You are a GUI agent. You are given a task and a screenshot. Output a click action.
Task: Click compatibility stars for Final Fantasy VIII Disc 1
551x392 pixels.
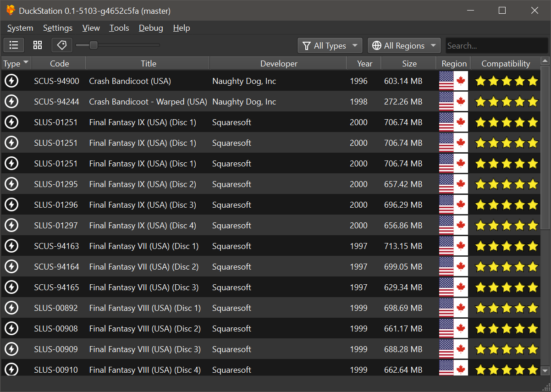click(x=506, y=308)
